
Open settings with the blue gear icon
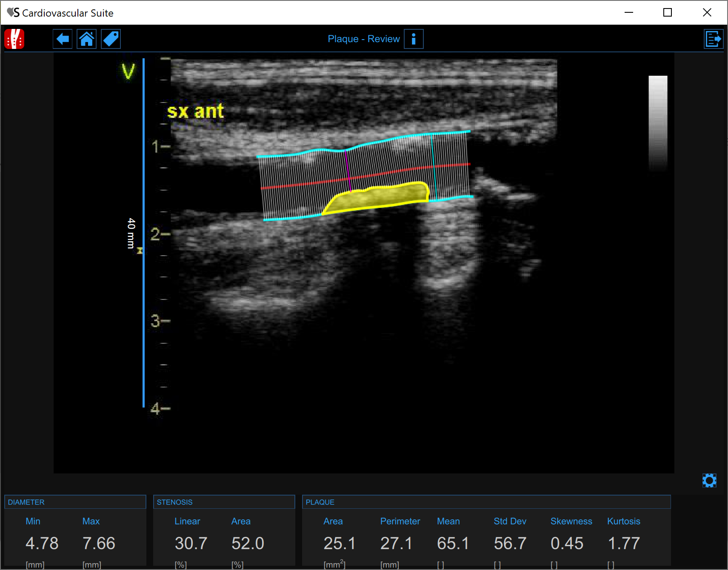(x=709, y=481)
